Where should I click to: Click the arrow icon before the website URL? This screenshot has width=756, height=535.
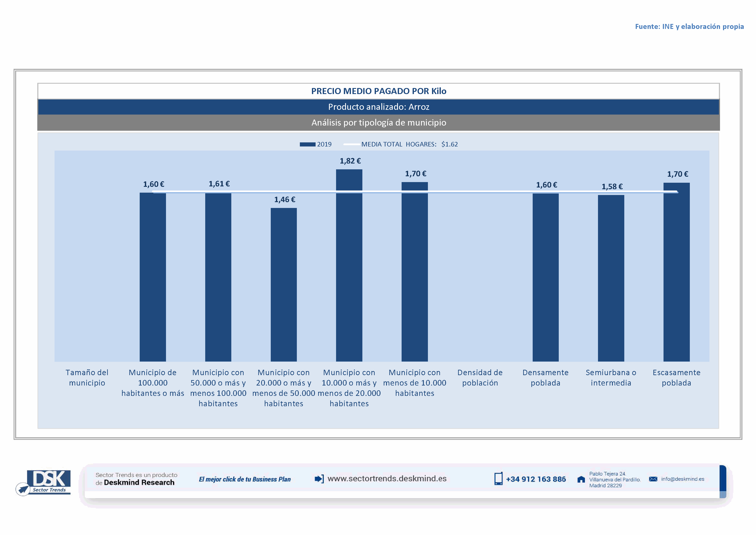pos(319,479)
